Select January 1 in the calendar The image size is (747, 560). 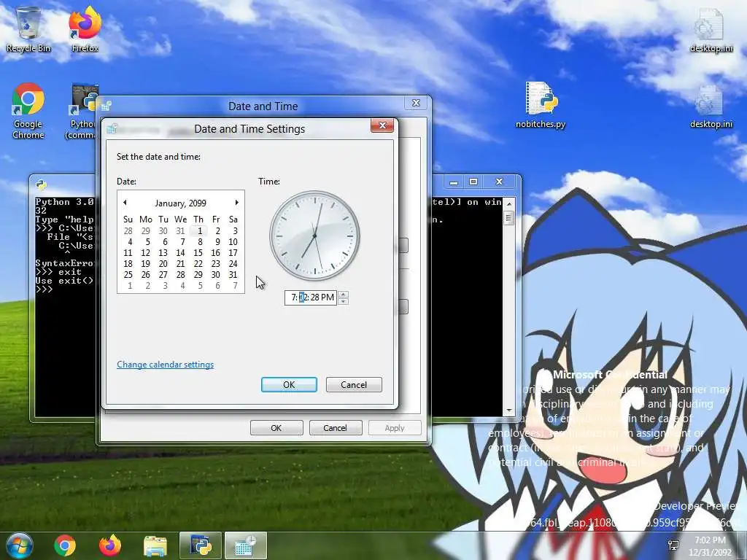pyautogui.click(x=200, y=231)
